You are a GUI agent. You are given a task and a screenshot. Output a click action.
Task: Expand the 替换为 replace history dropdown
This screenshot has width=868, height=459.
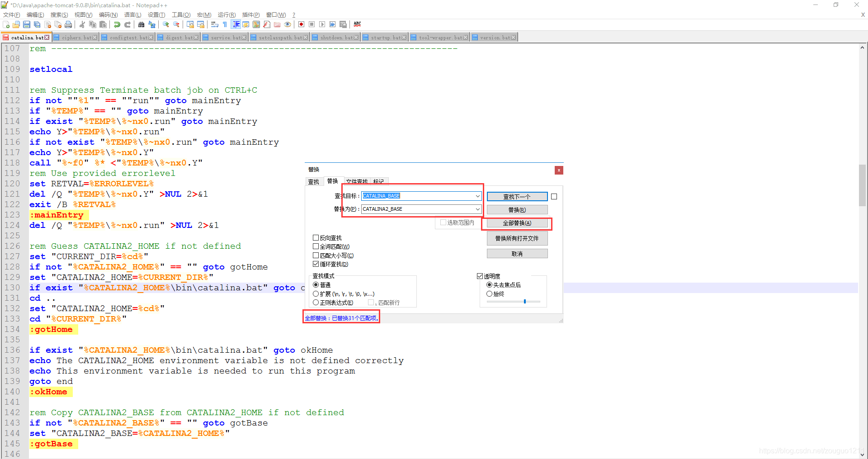[478, 209]
